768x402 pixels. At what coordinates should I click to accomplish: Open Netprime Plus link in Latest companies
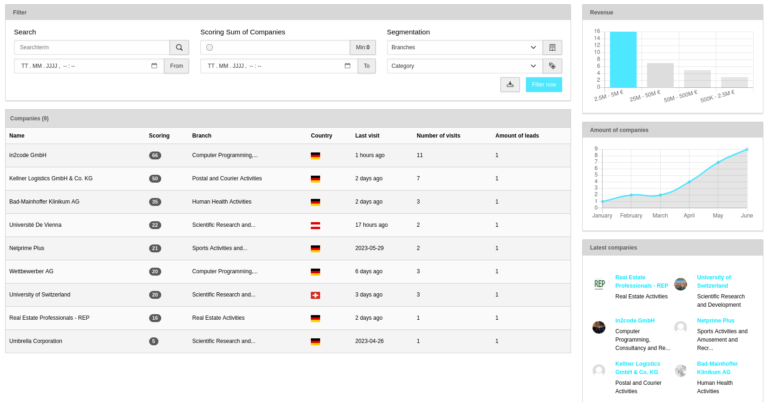(x=716, y=321)
